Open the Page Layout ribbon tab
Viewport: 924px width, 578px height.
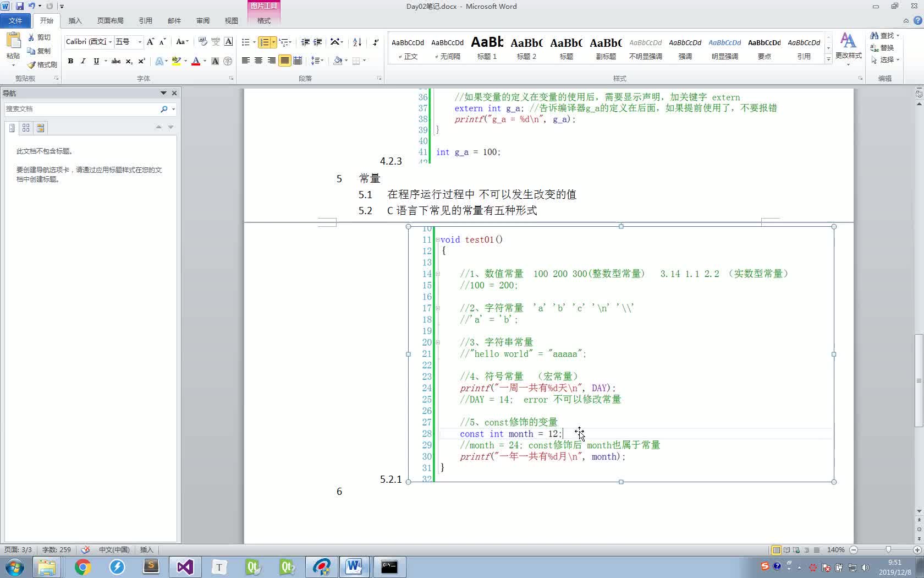pos(110,20)
